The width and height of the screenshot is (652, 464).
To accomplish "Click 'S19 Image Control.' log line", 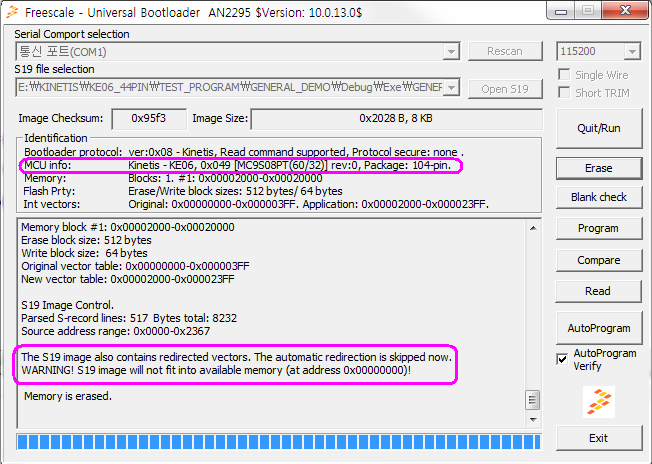I will [67, 305].
